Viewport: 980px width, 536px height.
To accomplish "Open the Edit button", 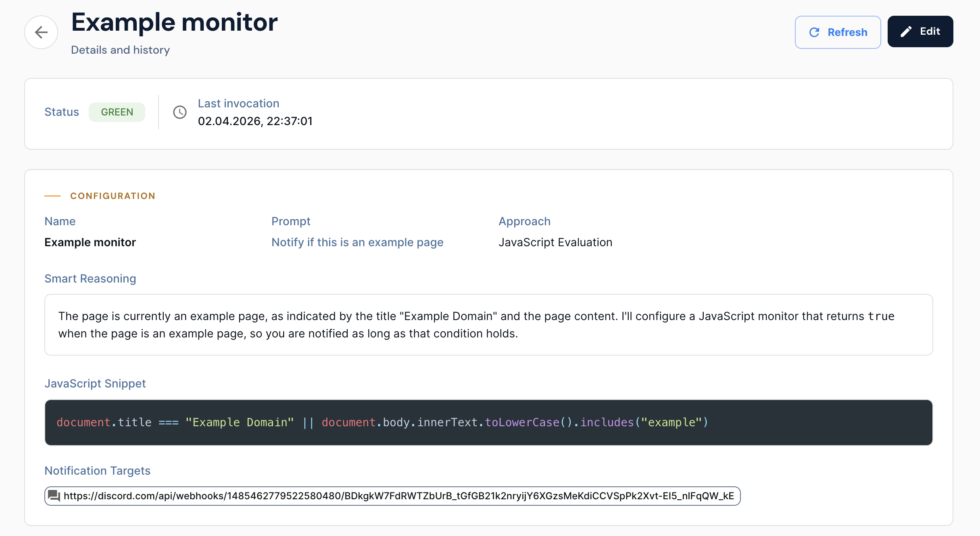I will point(920,31).
